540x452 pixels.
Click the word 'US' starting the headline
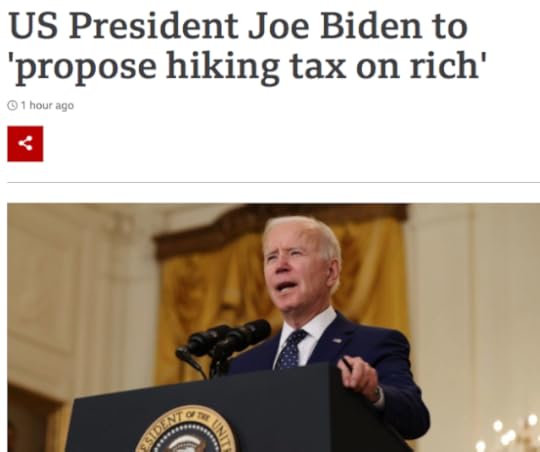click(x=33, y=26)
